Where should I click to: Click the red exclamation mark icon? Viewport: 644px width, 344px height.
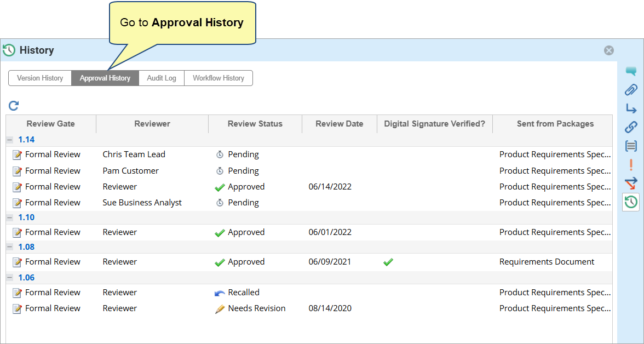[x=631, y=164]
